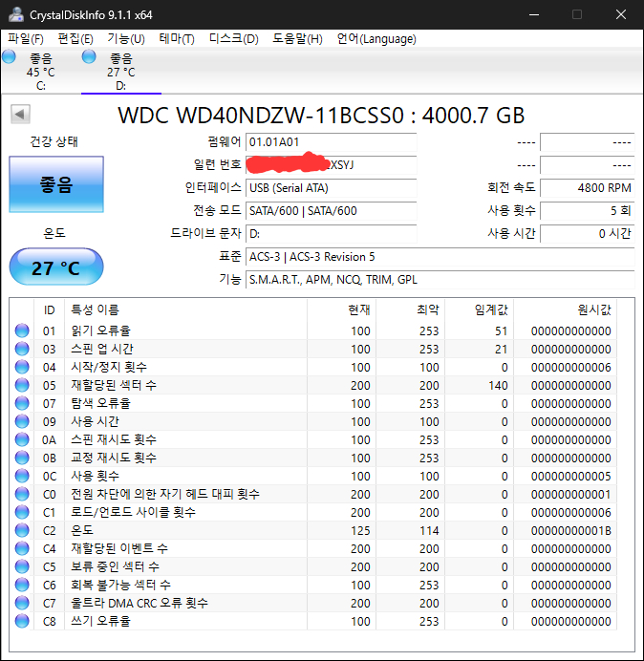This screenshot has width=644, height=661.
Task: Click status orb for 07 탐색 오류율
Action: click(22, 403)
